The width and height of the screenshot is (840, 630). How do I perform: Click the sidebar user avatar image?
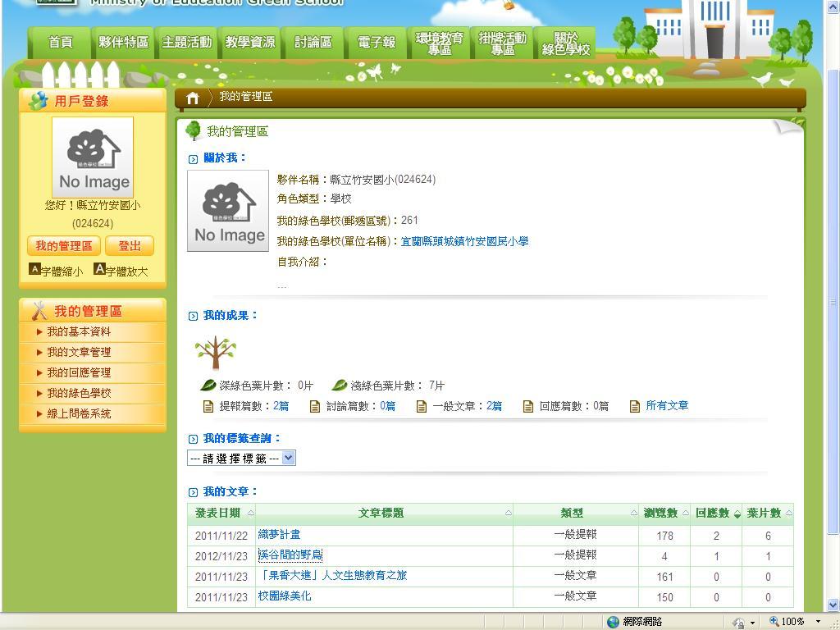click(x=93, y=157)
